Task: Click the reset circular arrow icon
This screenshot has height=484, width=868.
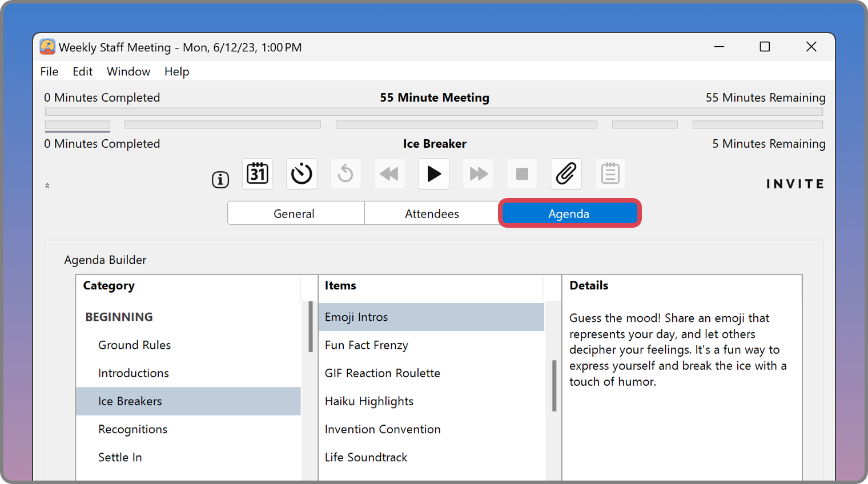Action: (x=345, y=174)
